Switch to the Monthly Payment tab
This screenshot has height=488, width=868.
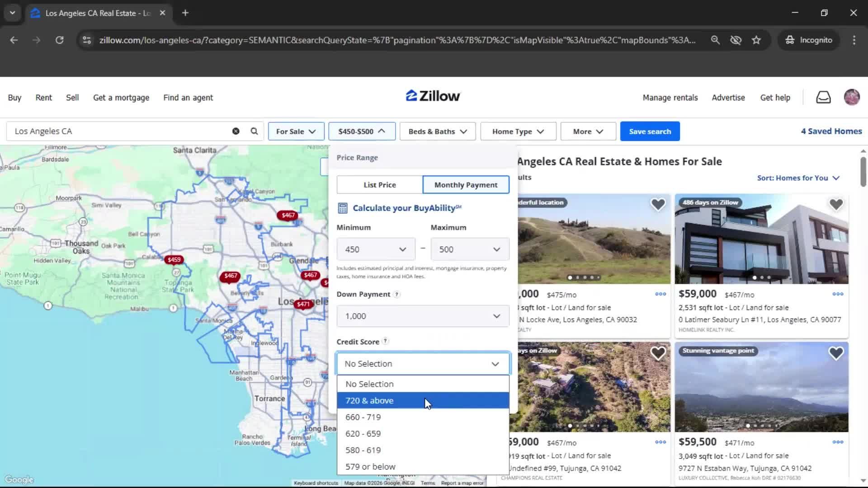[466, 184]
